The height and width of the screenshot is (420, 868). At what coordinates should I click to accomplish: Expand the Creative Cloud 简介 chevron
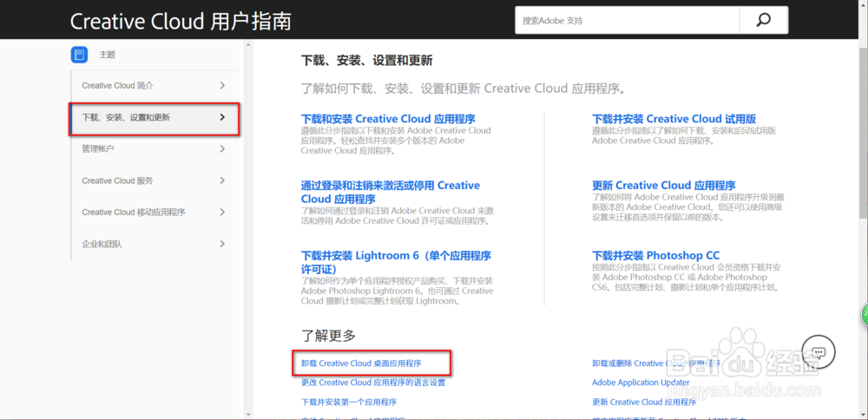(222, 85)
